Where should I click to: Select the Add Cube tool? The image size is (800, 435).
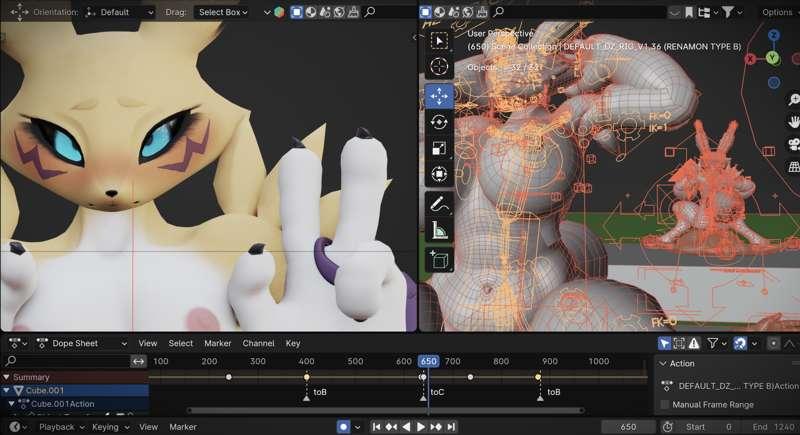click(x=439, y=260)
